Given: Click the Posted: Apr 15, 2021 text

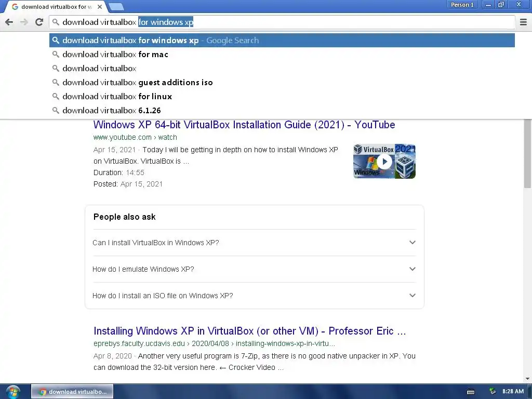Looking at the screenshot, I should pos(128,184).
